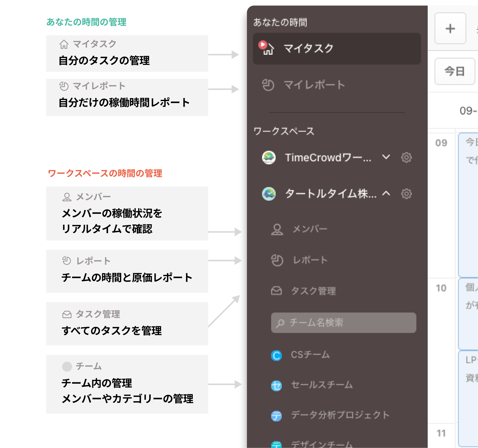Click the 今日 button
478x448 pixels.
point(454,72)
